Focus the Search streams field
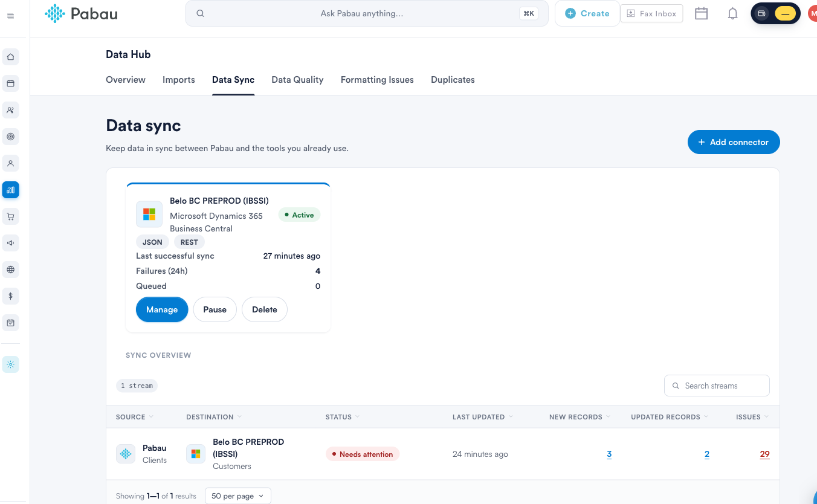 [x=717, y=386]
